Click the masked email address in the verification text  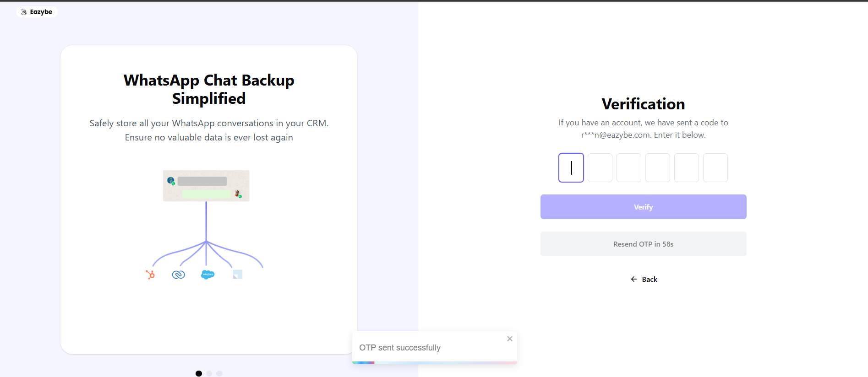click(x=615, y=135)
